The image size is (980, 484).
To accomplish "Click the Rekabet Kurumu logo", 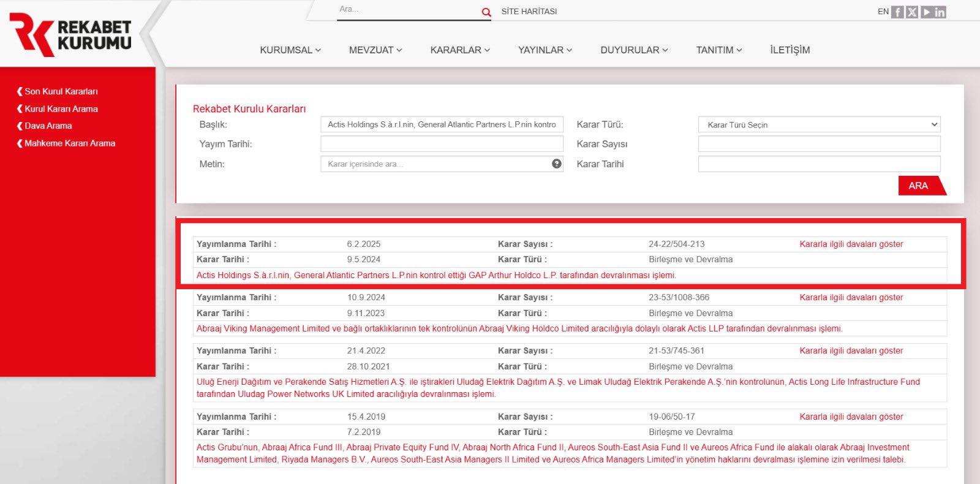I will pos(70,34).
